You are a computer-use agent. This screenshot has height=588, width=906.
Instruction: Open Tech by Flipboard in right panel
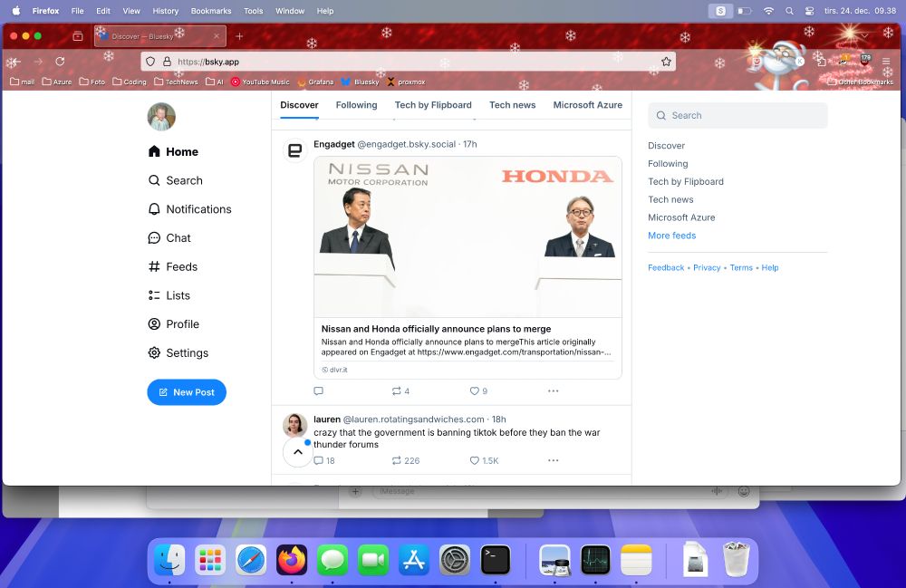686,181
